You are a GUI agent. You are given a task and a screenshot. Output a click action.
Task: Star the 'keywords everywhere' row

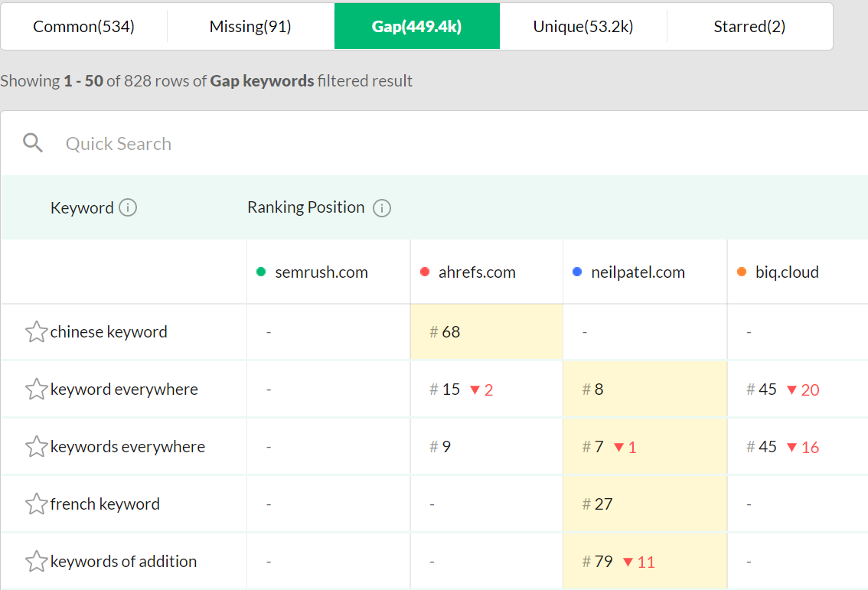point(36,447)
